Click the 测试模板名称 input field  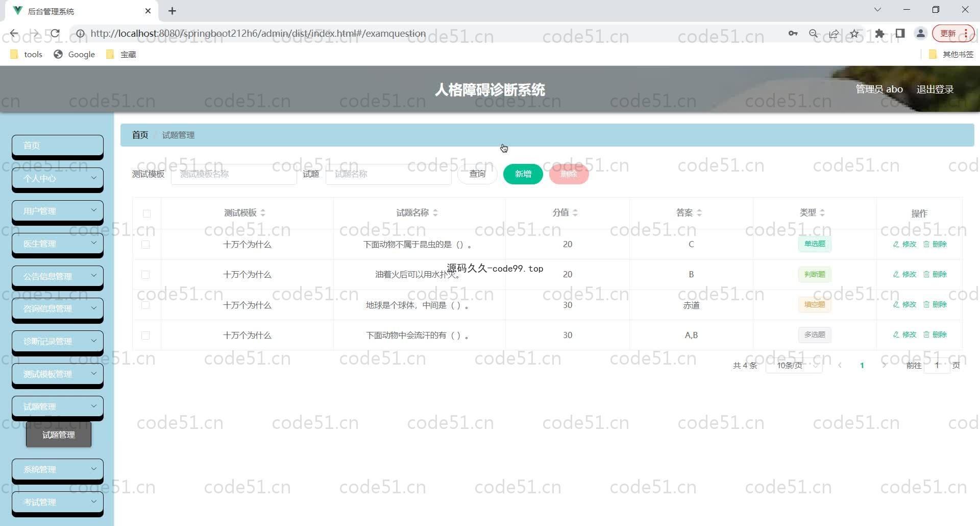(x=234, y=174)
